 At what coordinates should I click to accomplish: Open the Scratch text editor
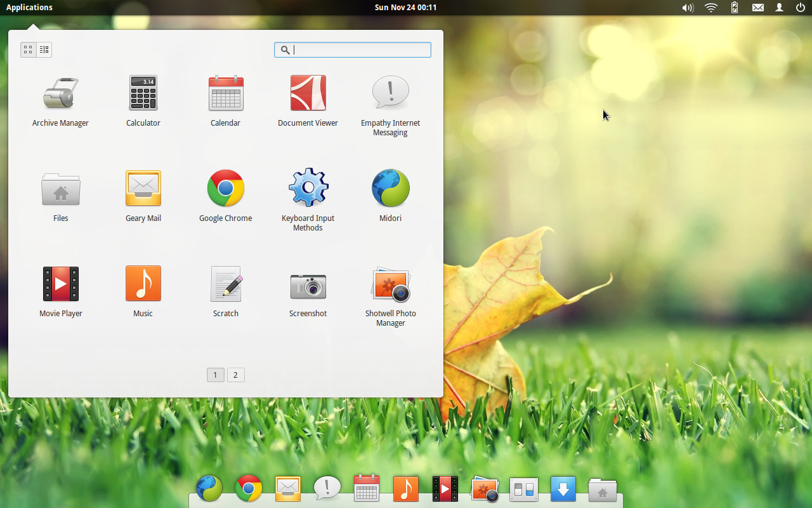coord(226,283)
